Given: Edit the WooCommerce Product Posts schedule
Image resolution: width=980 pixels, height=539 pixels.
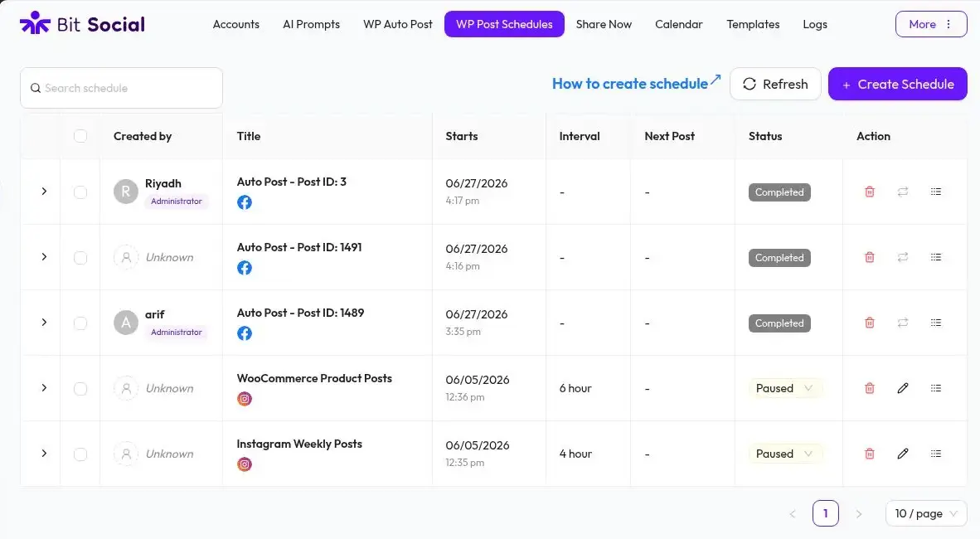Looking at the screenshot, I should coord(903,388).
